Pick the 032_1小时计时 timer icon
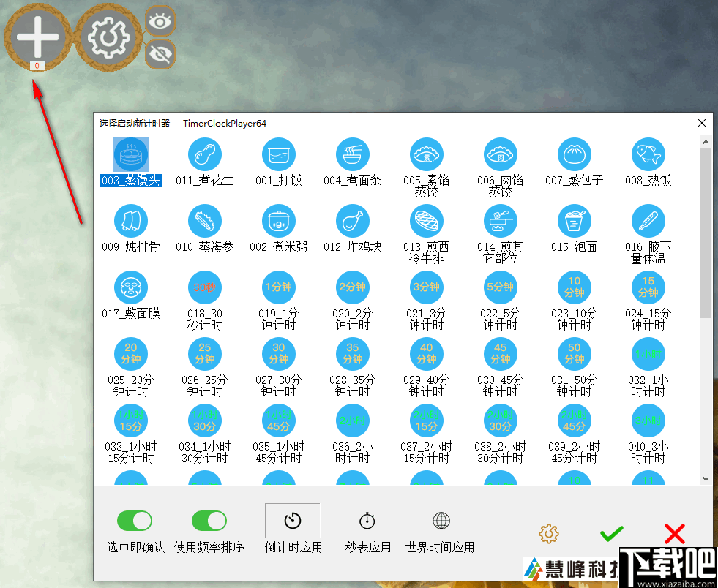 tap(648, 354)
